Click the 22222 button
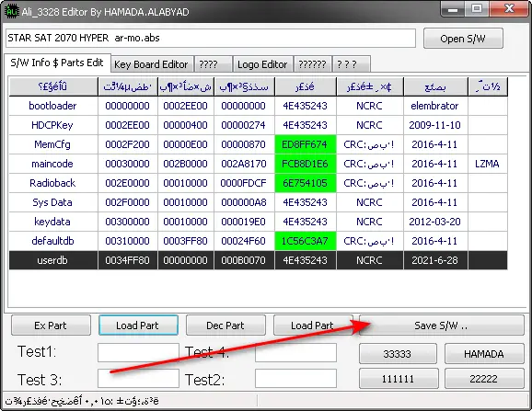The height and width of the screenshot is (411, 532). point(484,378)
